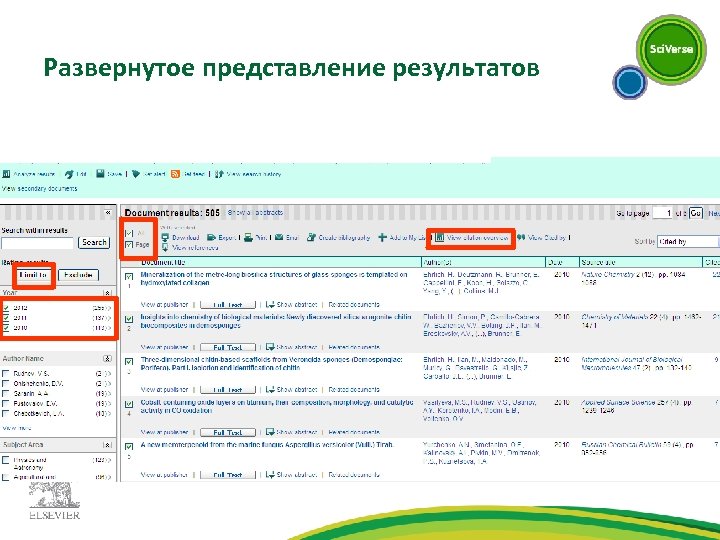
Task: Click the Print icon in results toolbar
Action: coord(248,237)
